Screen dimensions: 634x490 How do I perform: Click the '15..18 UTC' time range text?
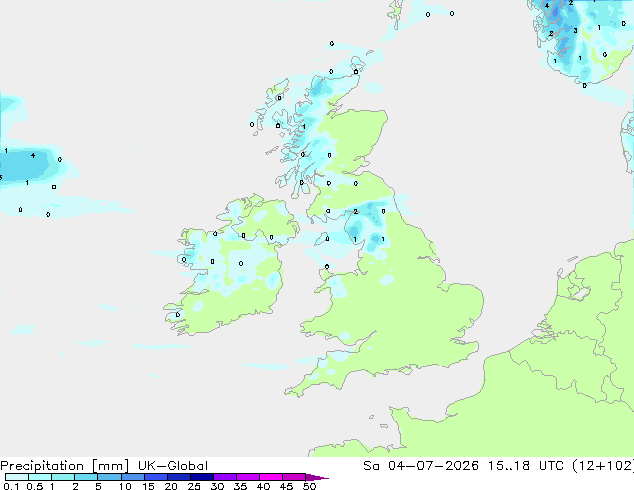[x=525, y=466]
